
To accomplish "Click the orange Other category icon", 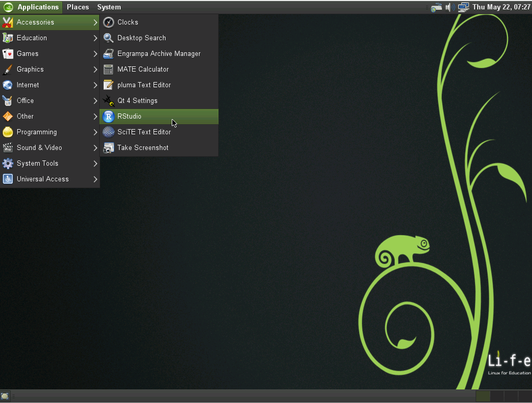I will point(7,116).
